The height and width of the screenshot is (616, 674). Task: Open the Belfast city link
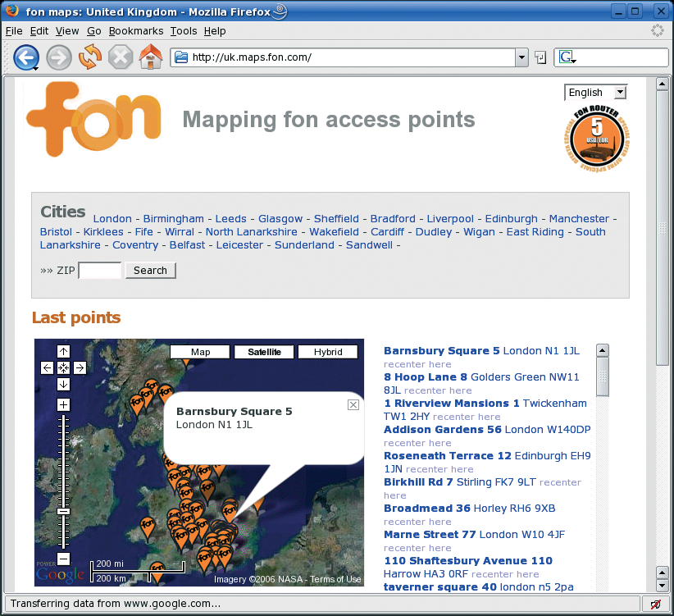point(188,245)
